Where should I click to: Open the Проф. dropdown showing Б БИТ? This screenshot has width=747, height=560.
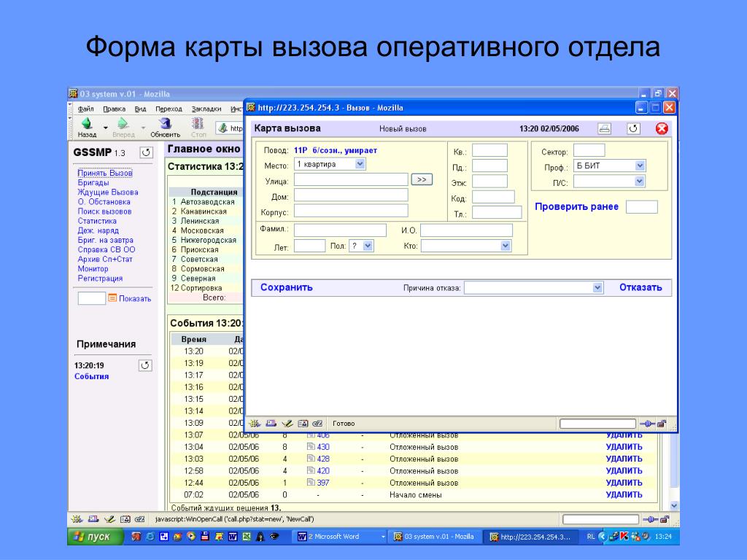tap(640, 166)
